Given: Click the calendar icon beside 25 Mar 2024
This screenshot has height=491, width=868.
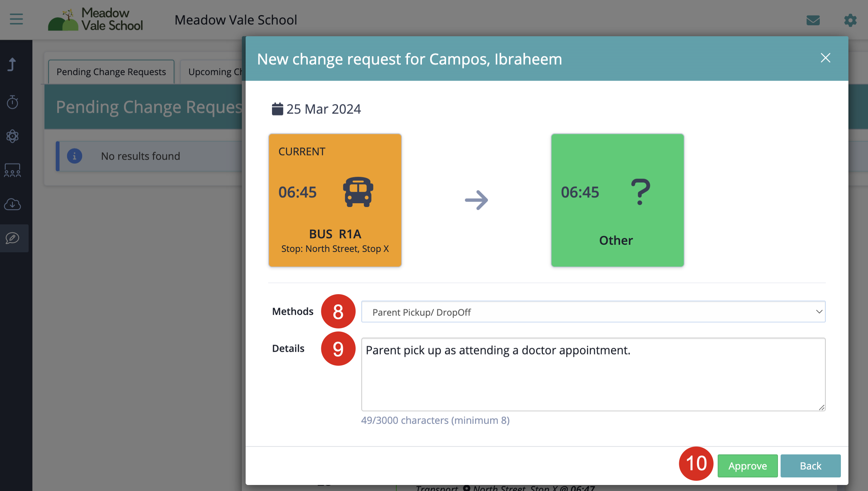Looking at the screenshot, I should 277,109.
